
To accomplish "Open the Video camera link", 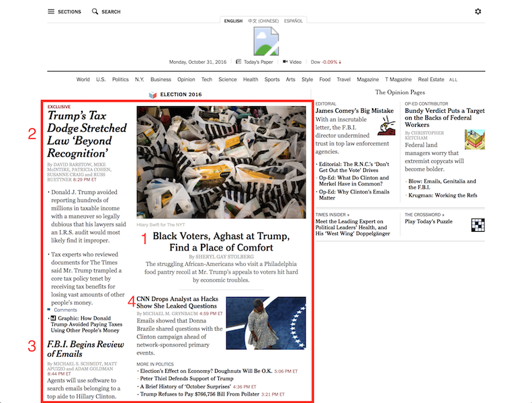I will coord(285,62).
